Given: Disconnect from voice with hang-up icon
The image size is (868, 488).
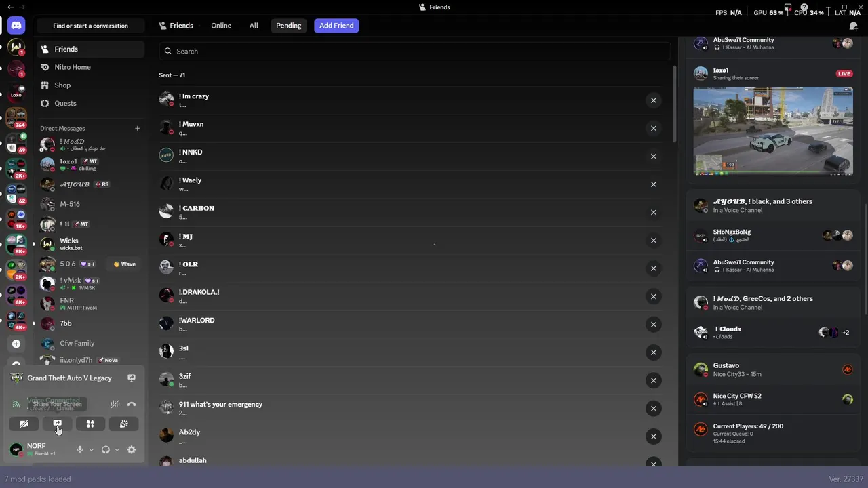Looking at the screenshot, I should coord(132,404).
